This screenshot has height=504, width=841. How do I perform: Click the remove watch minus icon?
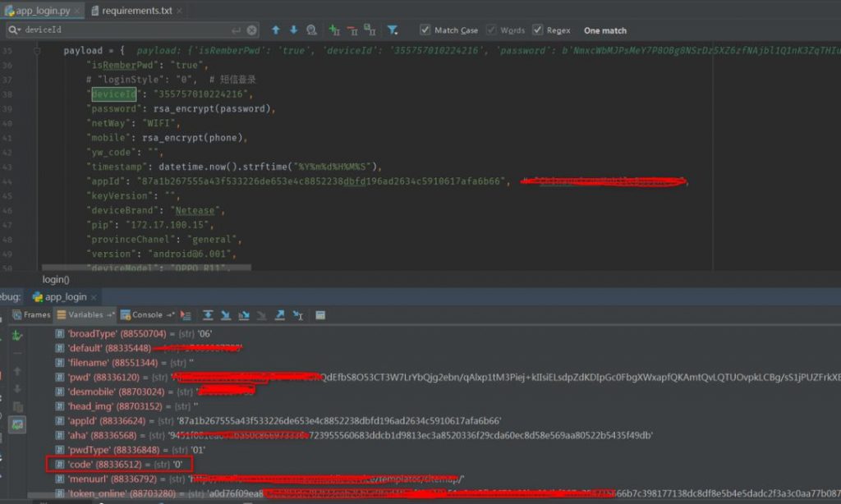point(17,353)
